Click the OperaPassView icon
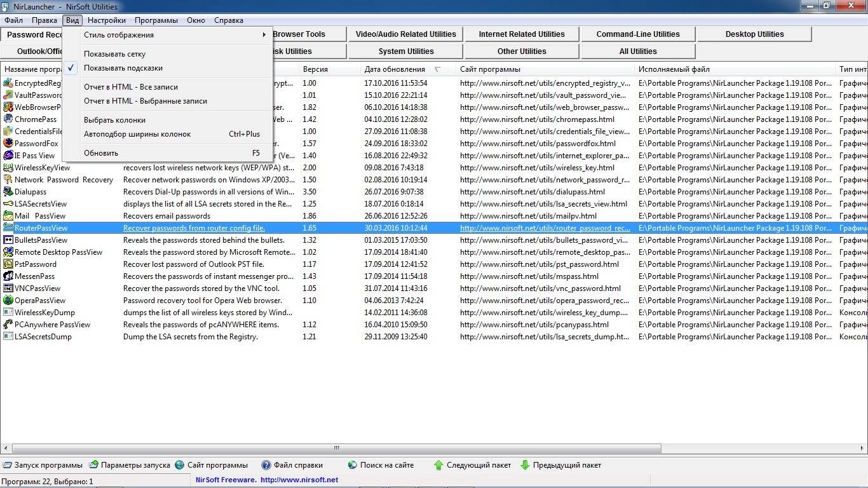868x488 pixels. 8,300
